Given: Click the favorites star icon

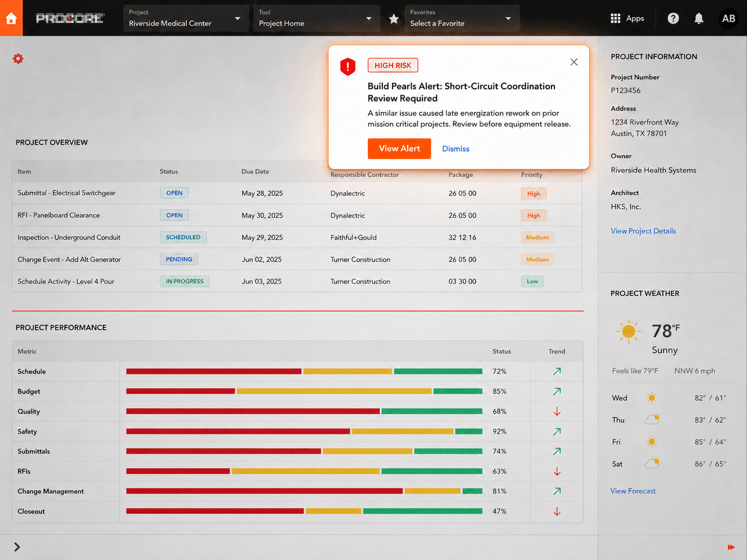Looking at the screenshot, I should coord(394,19).
